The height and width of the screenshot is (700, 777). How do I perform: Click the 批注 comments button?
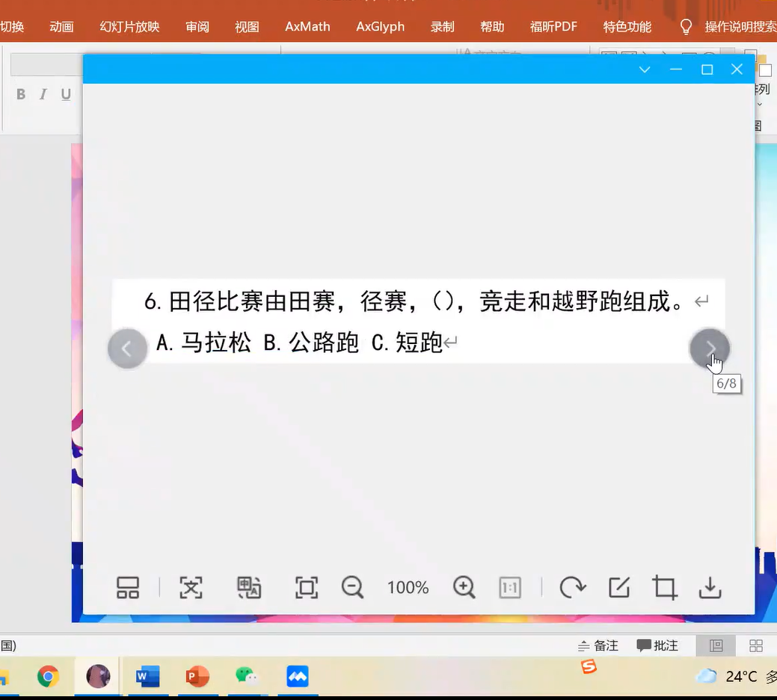tap(657, 645)
